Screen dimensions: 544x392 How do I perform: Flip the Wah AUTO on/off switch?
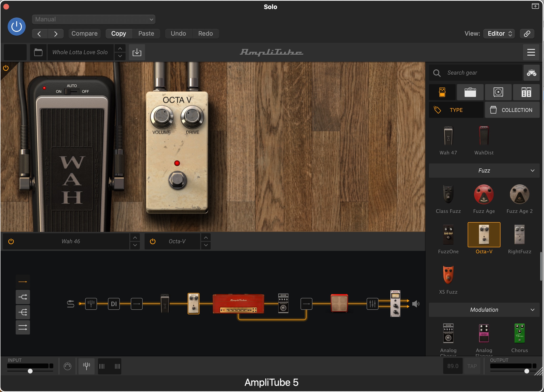click(x=72, y=91)
